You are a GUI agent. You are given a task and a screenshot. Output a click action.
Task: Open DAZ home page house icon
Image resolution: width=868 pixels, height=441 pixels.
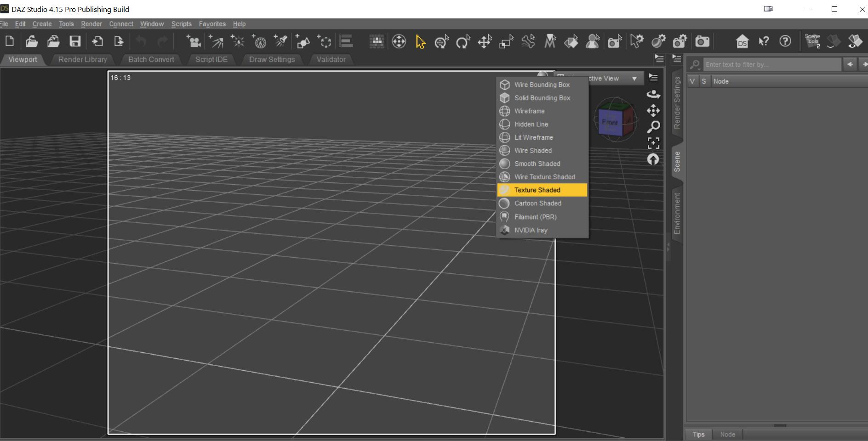point(742,42)
